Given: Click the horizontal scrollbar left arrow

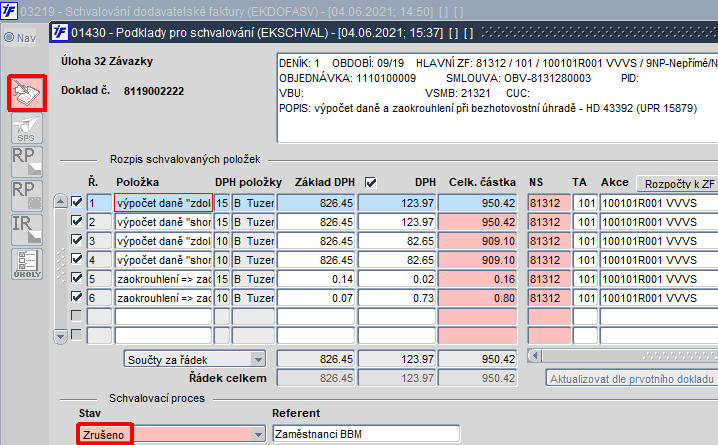Looking at the screenshot, I should click(534, 356).
